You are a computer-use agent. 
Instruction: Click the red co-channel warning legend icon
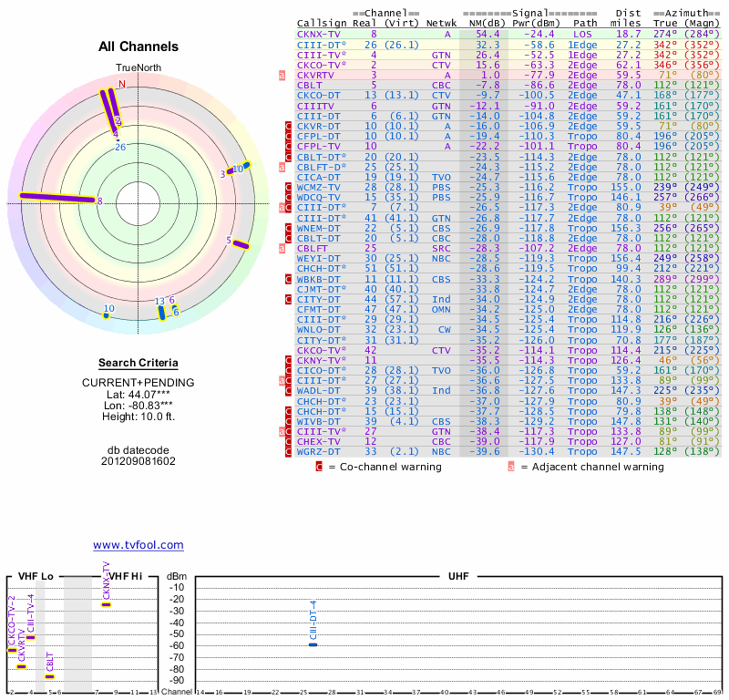coord(319,467)
